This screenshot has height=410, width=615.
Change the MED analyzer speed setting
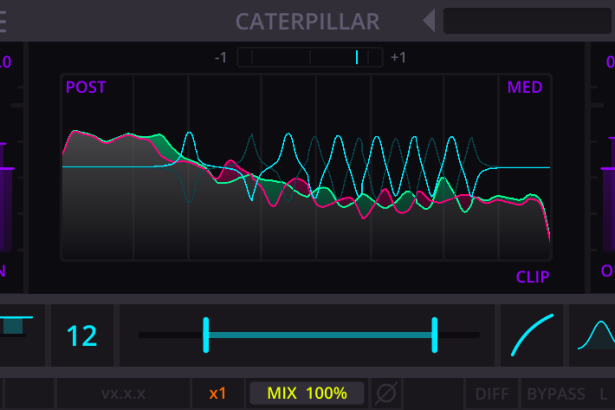click(x=524, y=87)
